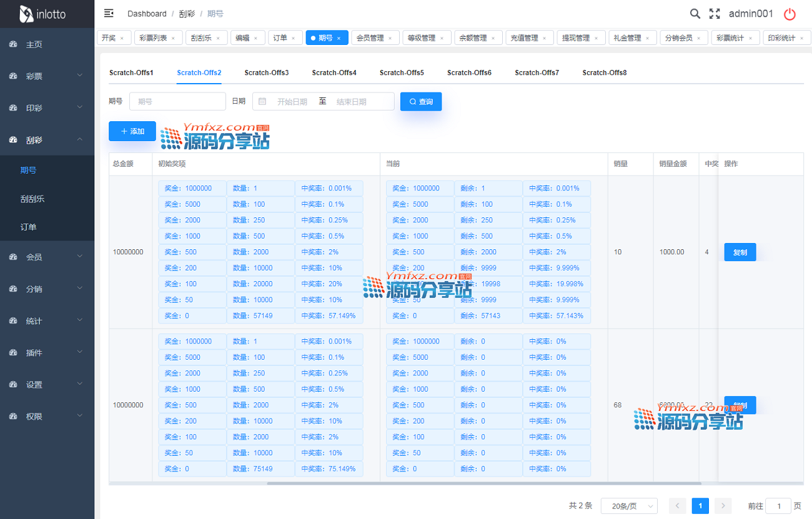
Task: Open the header search magnifier icon
Action: [695, 14]
